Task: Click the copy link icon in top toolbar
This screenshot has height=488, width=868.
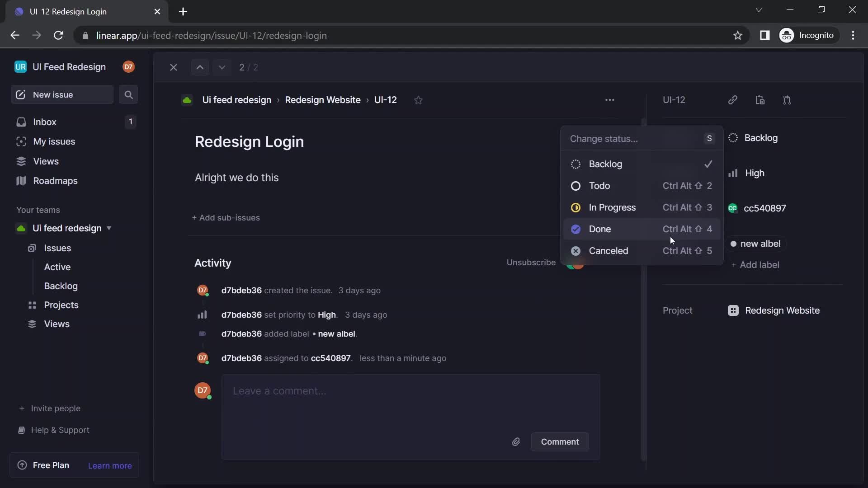Action: click(x=733, y=99)
